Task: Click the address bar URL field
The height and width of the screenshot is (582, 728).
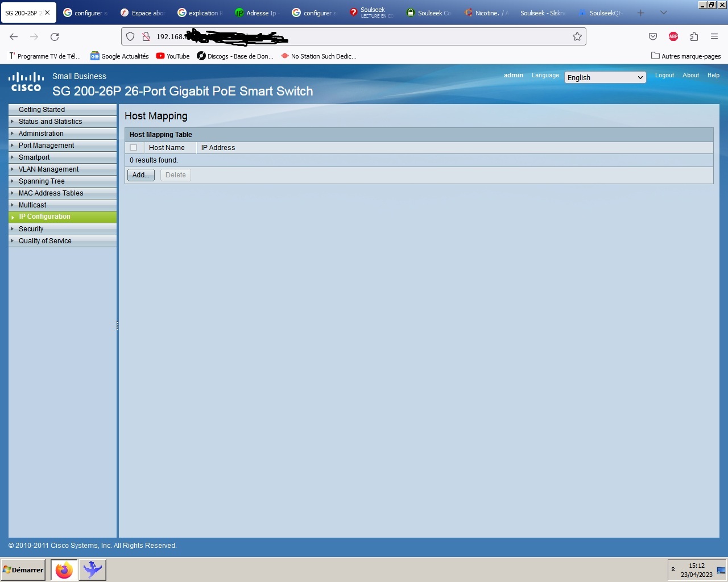Action: tap(353, 36)
